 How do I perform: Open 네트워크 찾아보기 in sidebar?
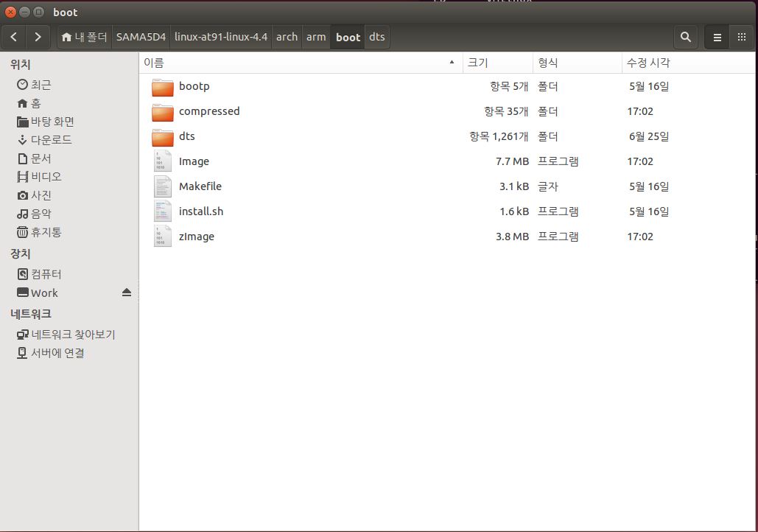pyautogui.click(x=72, y=335)
